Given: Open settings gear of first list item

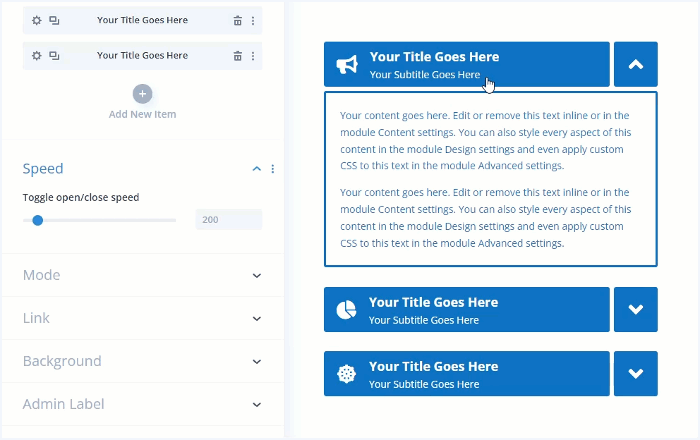Looking at the screenshot, I should pyautogui.click(x=37, y=20).
